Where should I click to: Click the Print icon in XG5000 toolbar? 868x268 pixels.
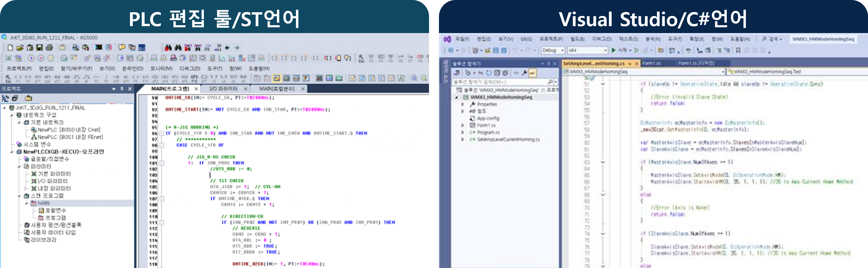click(x=49, y=48)
